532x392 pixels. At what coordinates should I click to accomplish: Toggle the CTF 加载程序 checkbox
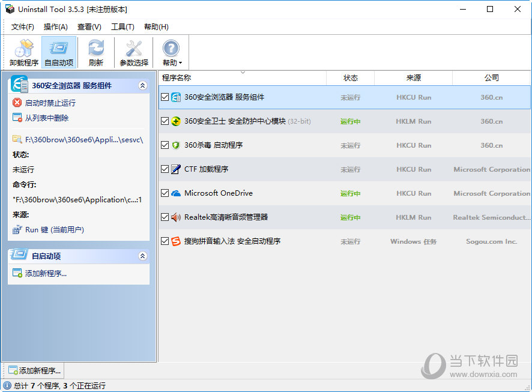(165, 169)
